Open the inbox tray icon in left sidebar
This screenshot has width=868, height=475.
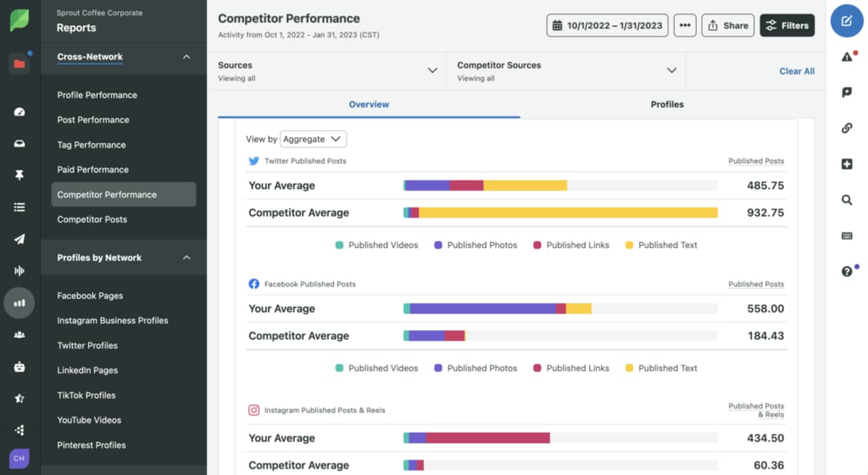(x=19, y=144)
